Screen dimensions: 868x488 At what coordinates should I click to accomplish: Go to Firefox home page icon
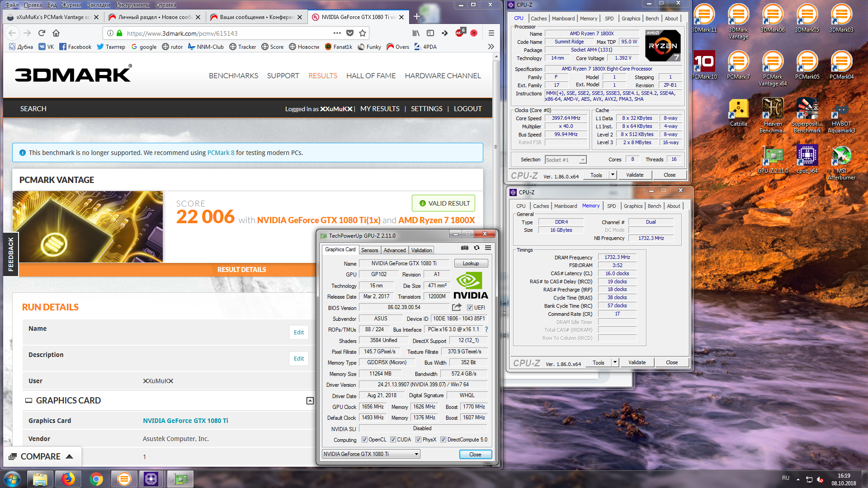pos(56,33)
